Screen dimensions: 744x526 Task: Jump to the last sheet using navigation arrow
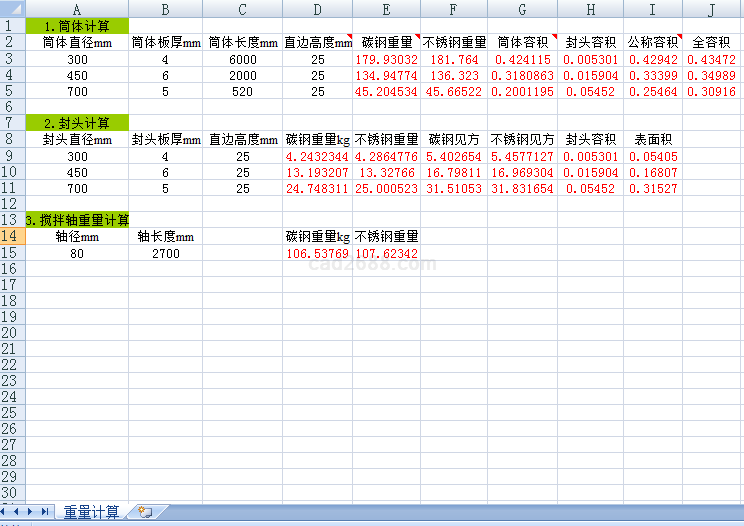45,512
